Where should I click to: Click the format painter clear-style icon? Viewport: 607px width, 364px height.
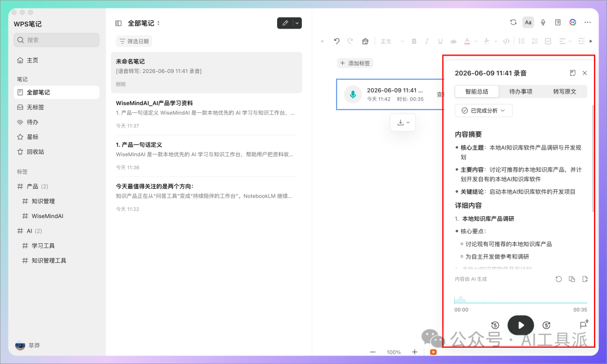(x=365, y=41)
